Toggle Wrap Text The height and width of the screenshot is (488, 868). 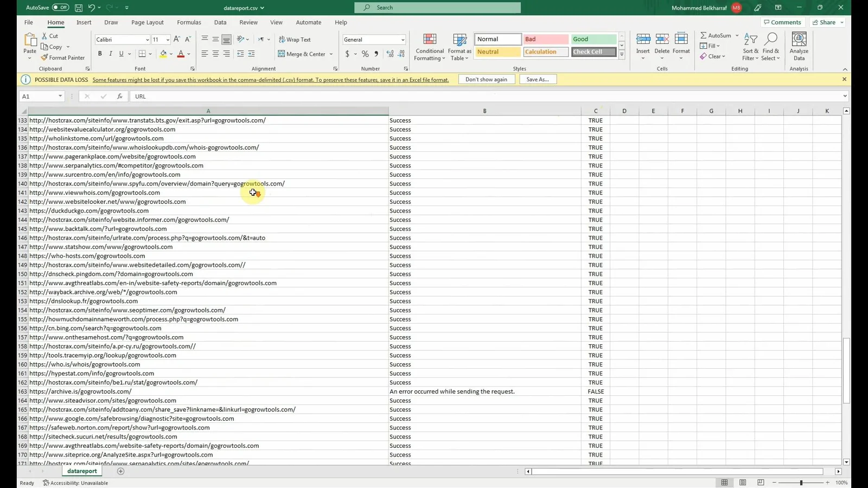tap(295, 40)
